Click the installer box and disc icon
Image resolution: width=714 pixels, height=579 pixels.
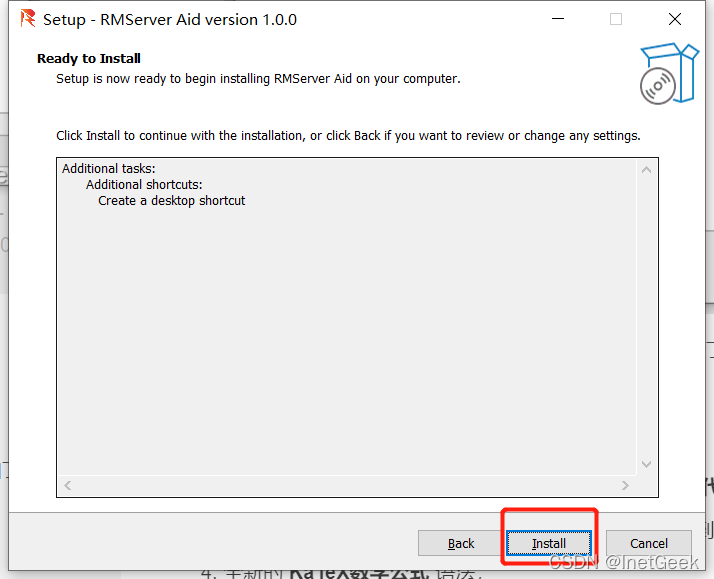click(668, 73)
